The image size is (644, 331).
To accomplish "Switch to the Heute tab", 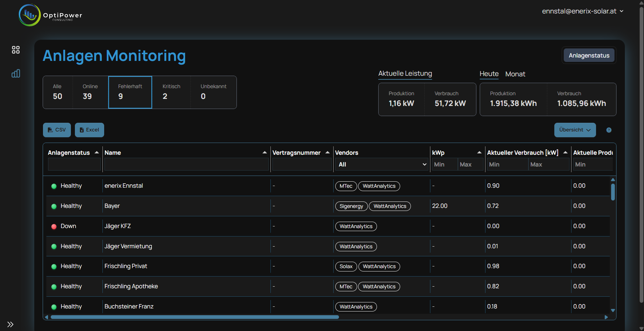I will pyautogui.click(x=489, y=74).
